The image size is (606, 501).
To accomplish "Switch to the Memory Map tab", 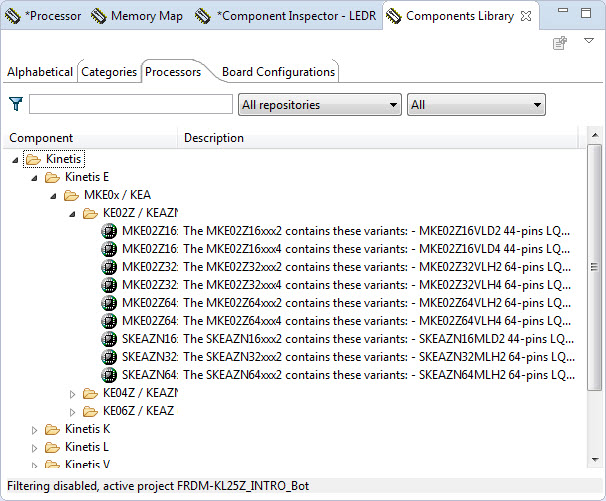I will pos(137,16).
